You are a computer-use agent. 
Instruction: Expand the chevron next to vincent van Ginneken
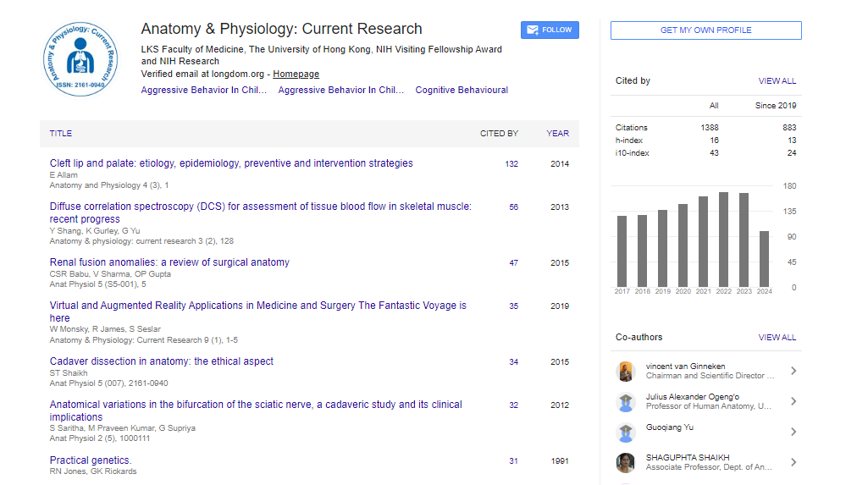click(x=793, y=371)
